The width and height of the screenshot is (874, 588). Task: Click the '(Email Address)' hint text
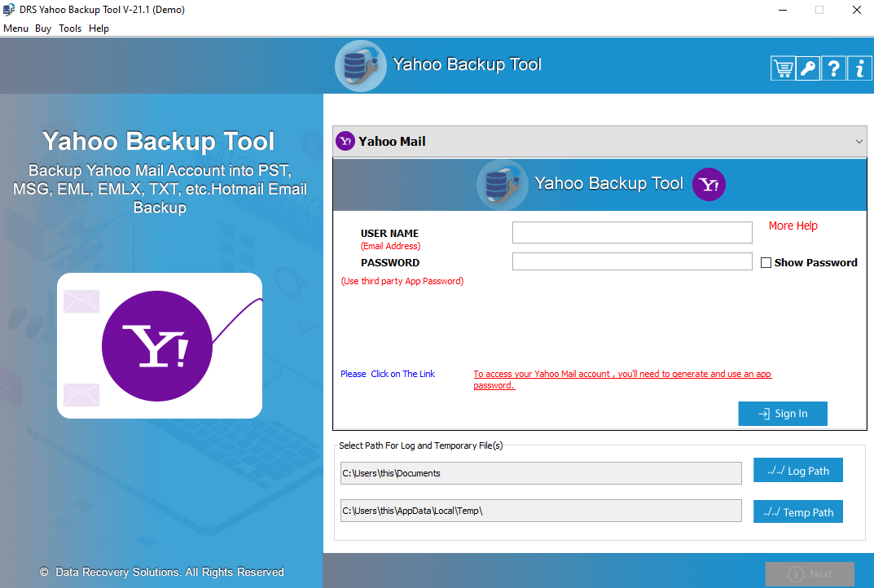click(390, 246)
